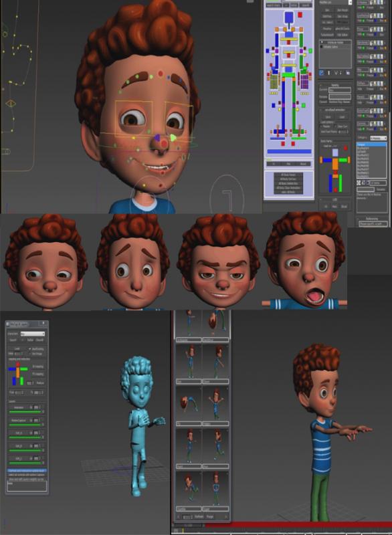392x535 pixels.
Task: Open the character dropdown in layer panel
Action: (x=32, y=333)
